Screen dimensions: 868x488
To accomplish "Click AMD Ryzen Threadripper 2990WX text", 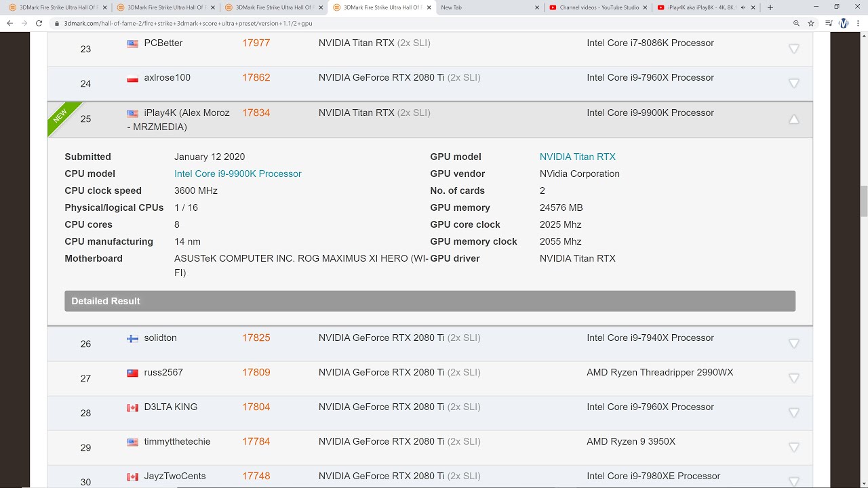I will 660,372.
